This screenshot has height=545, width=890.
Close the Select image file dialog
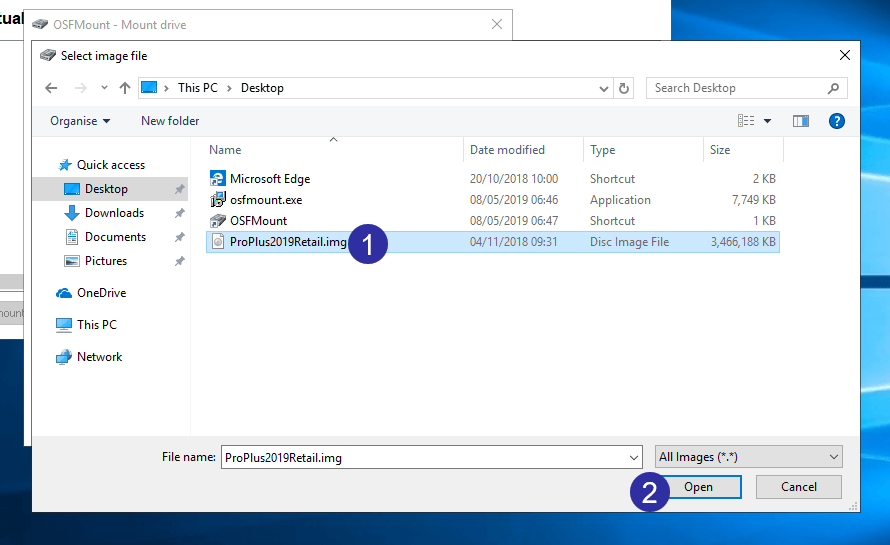click(x=845, y=55)
